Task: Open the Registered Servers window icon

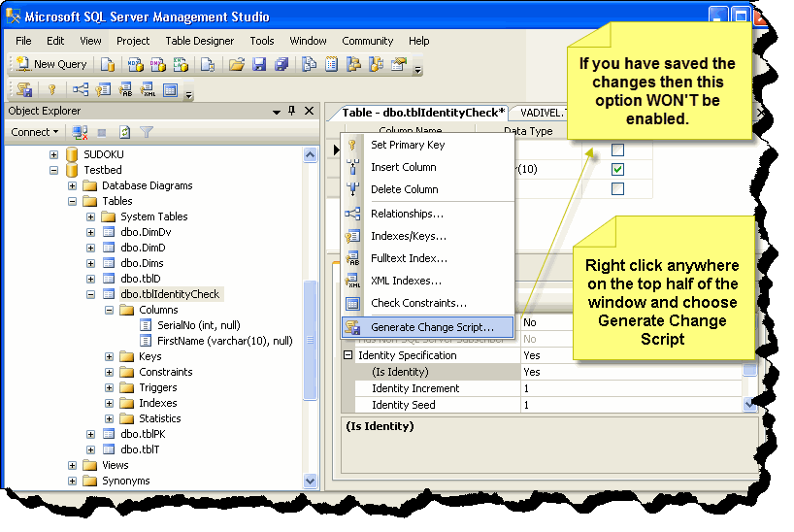Action: 309,64
